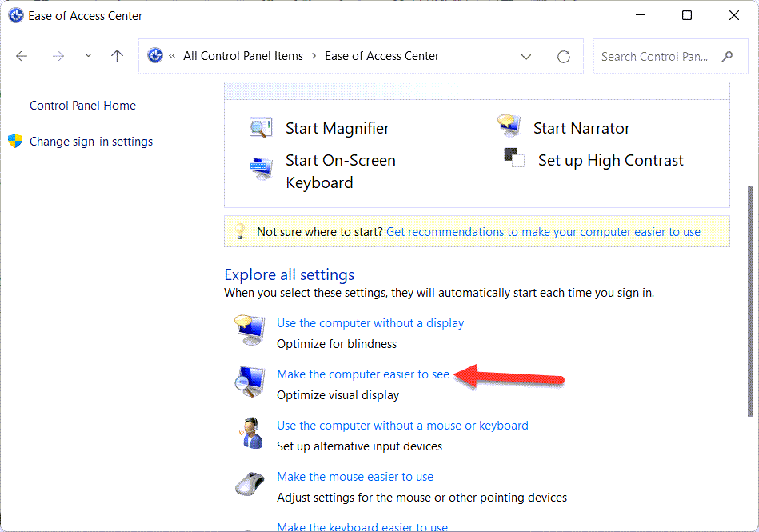Viewport: 759px width, 532px height.
Task: Select All Control Panel Items breadcrumb
Action: tap(243, 56)
